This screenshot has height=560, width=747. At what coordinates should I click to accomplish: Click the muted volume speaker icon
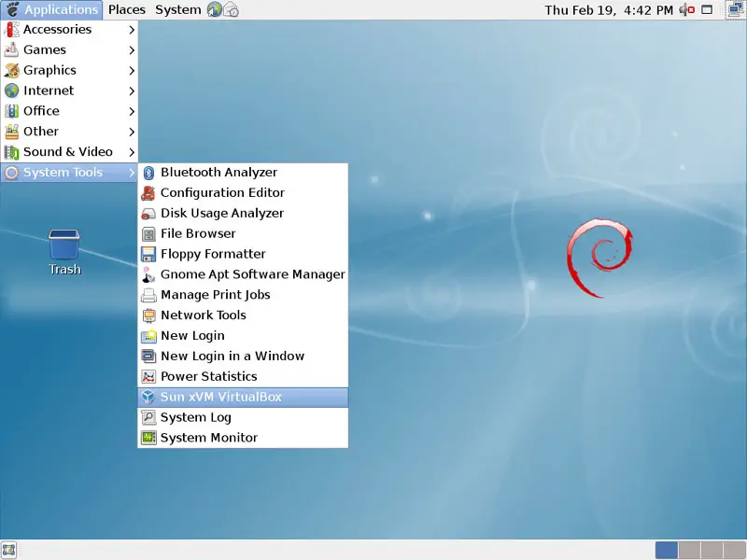pos(686,9)
